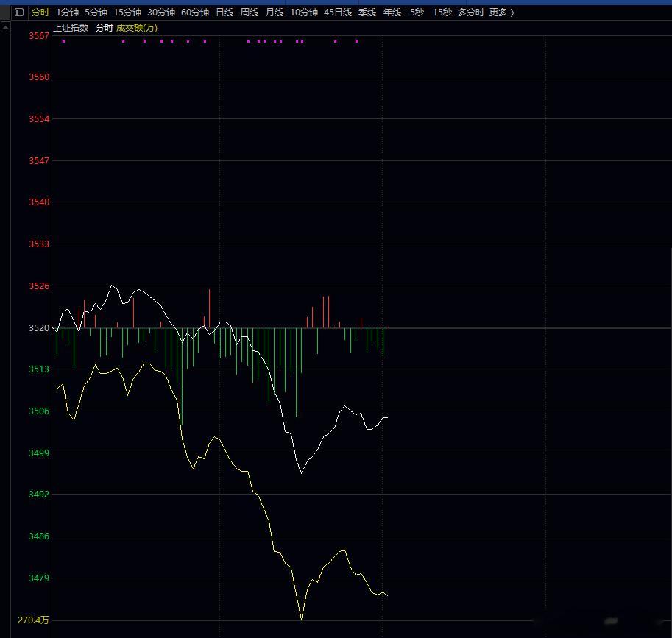This screenshot has height=638, width=672.
Task: Collapse panel using small up-arrow button
Action: point(5,28)
